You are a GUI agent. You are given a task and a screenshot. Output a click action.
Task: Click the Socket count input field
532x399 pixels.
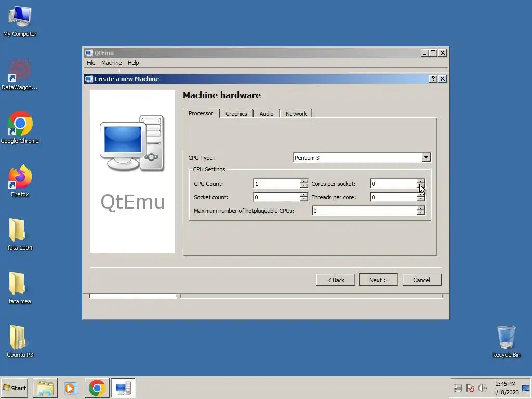click(276, 197)
